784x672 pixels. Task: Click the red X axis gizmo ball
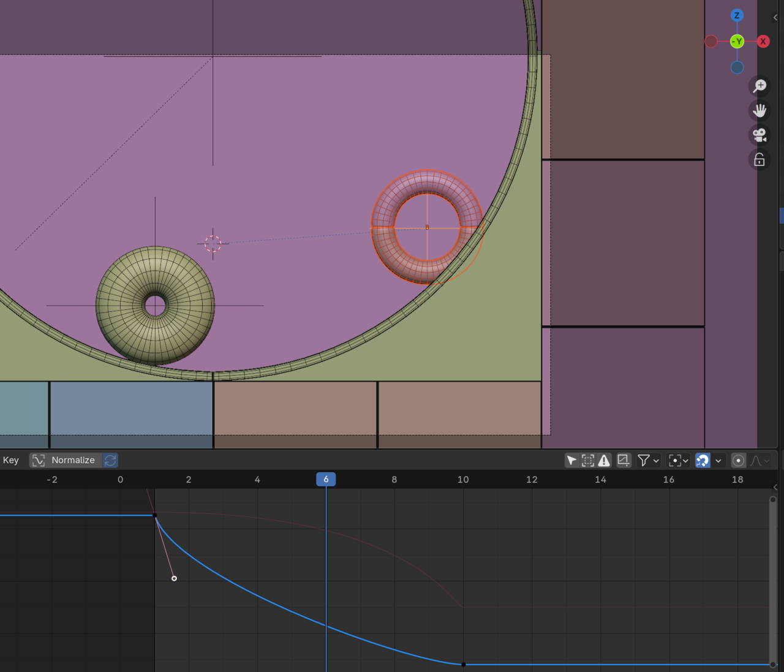point(763,41)
